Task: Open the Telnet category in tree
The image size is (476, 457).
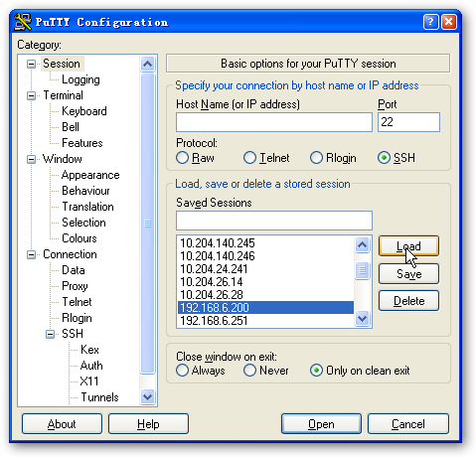Action: click(x=77, y=302)
